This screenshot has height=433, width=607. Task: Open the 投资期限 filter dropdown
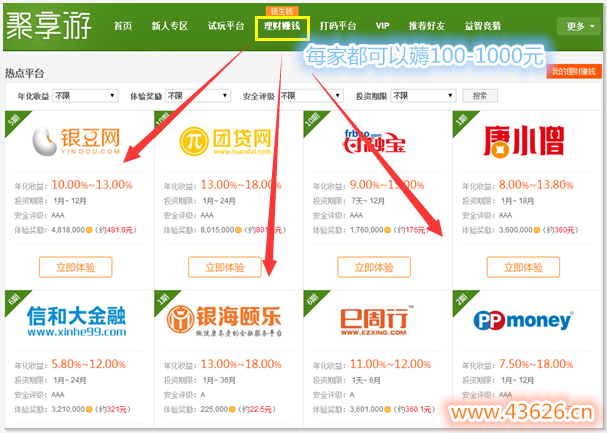tap(424, 96)
